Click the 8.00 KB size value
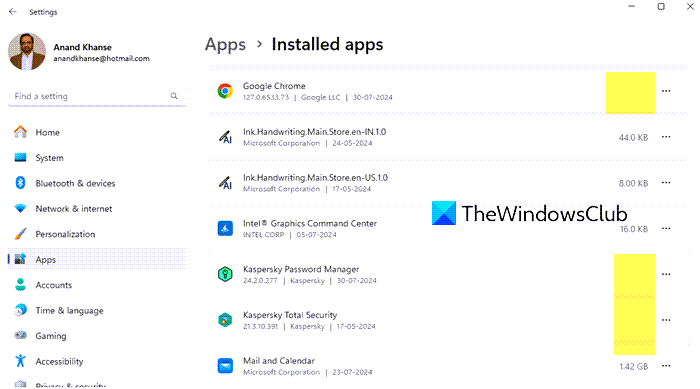700x389 pixels. [633, 183]
